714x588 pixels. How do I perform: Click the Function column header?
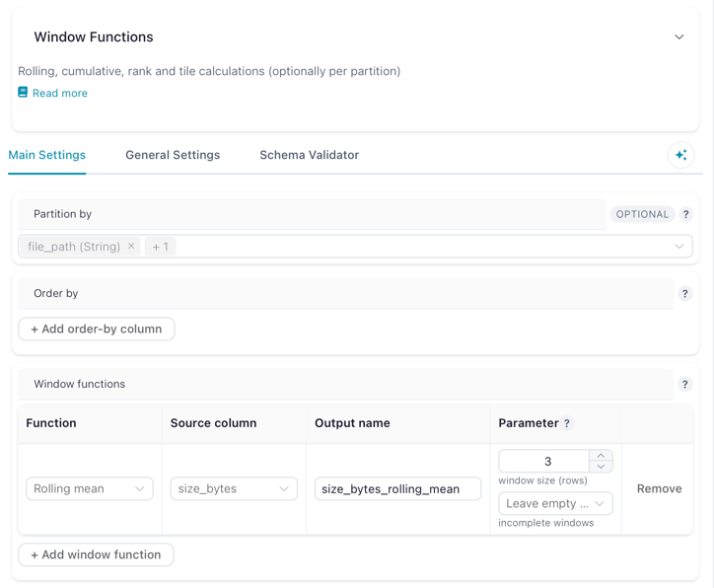[51, 423]
